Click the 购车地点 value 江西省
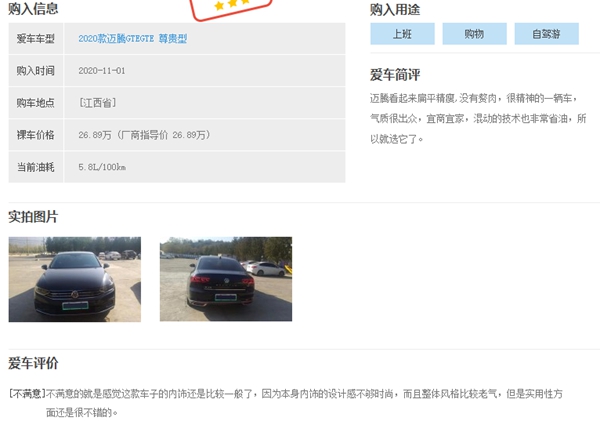The image size is (600, 421). tap(97, 103)
